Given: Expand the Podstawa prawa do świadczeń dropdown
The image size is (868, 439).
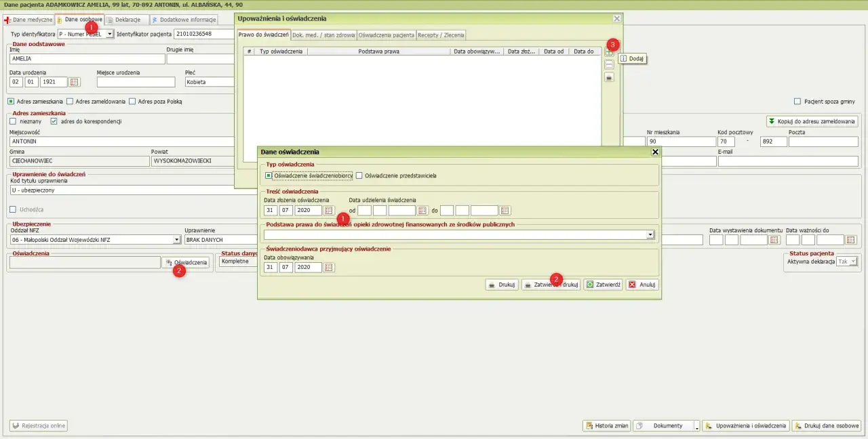Looking at the screenshot, I should [x=650, y=235].
